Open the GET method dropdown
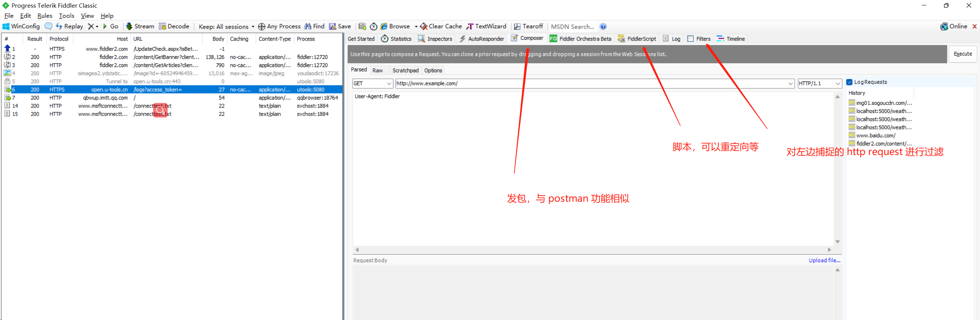Image resolution: width=980 pixels, height=320 pixels. 372,83
